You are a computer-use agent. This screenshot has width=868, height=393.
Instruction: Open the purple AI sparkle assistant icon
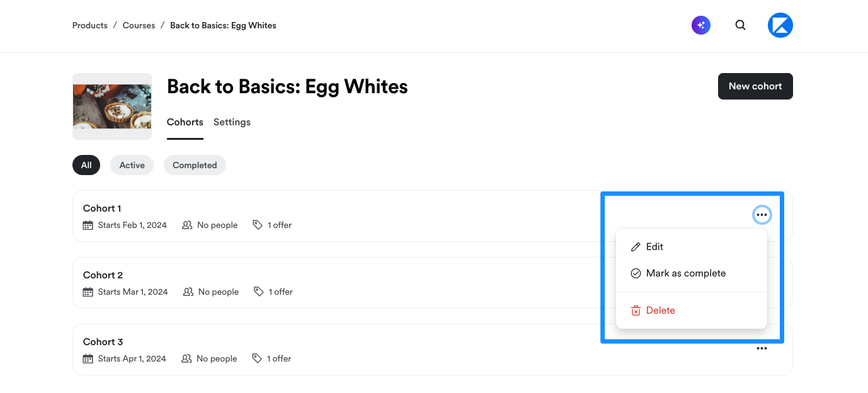pos(701,25)
